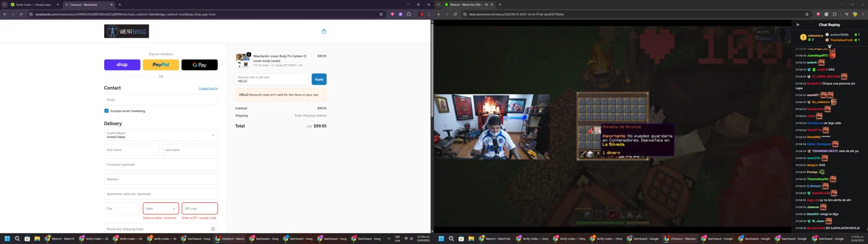Show hidden system tray icons
The image size is (868, 244).
[x=389, y=238]
